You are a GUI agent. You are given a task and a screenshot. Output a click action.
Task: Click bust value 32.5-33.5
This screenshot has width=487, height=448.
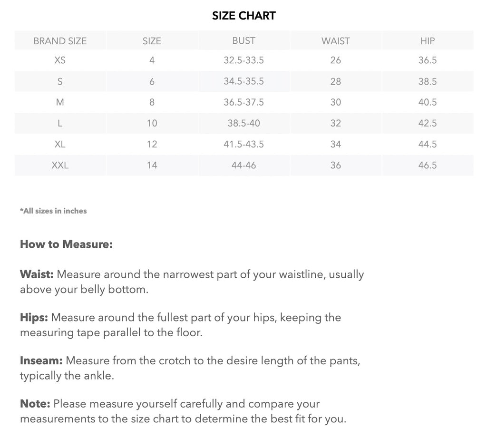243,60
